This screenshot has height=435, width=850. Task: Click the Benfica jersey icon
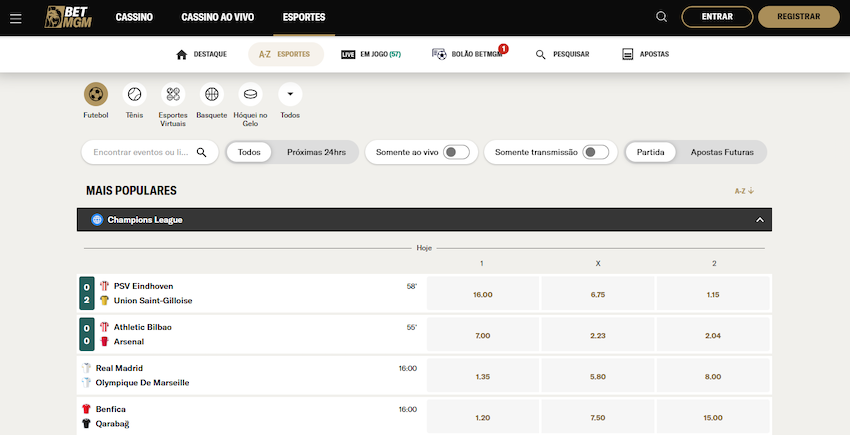(86, 409)
